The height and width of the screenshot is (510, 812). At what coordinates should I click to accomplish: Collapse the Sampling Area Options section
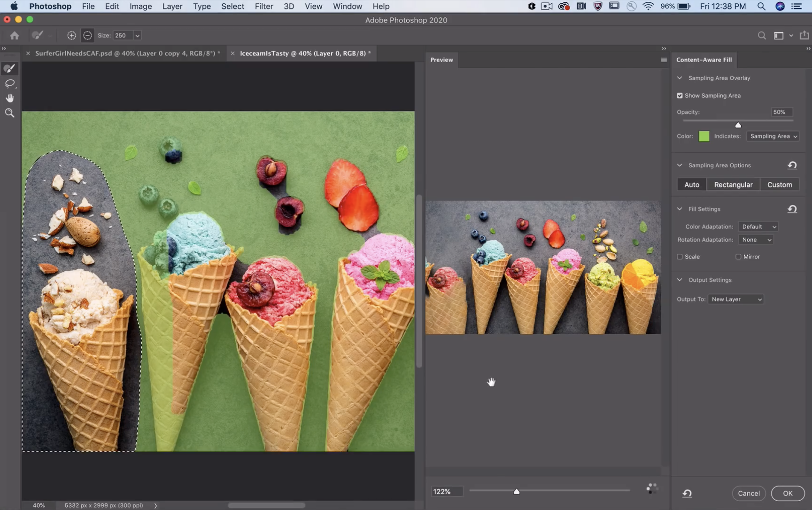pyautogui.click(x=680, y=165)
